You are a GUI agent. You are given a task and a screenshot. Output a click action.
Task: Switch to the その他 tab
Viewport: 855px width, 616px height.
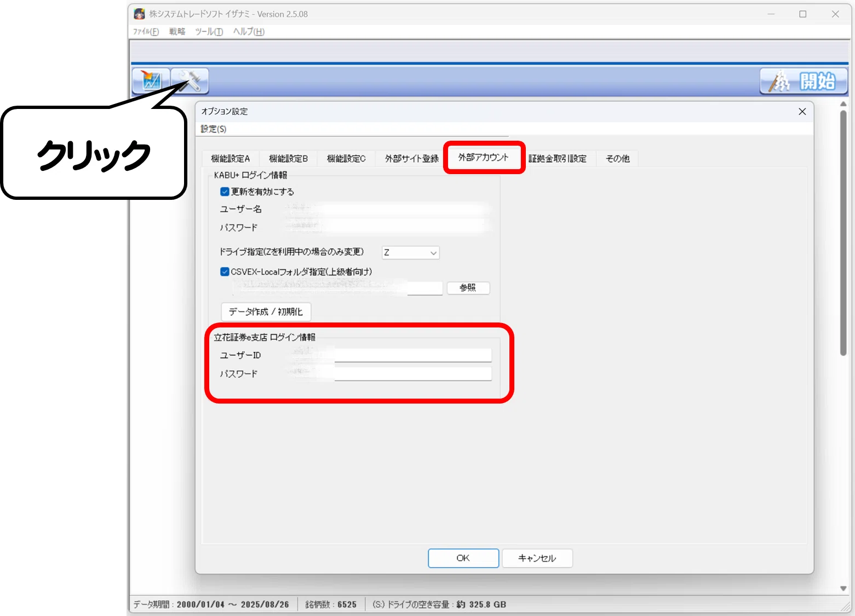618,159
